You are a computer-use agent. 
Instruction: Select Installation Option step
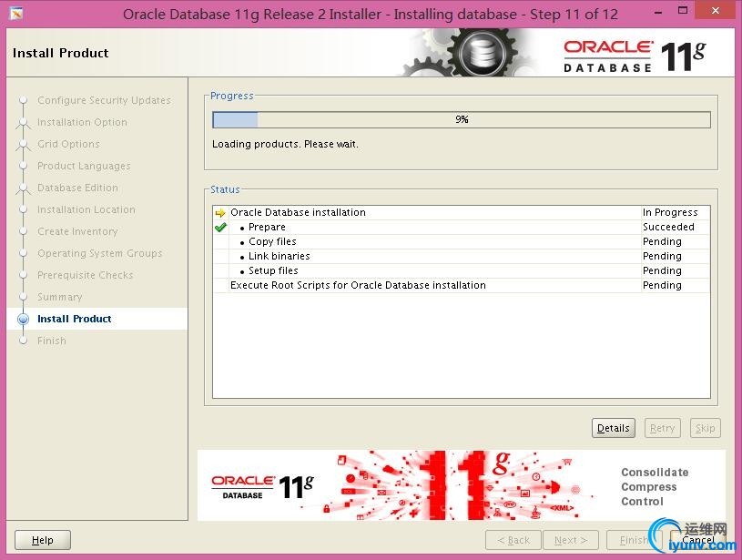point(82,122)
